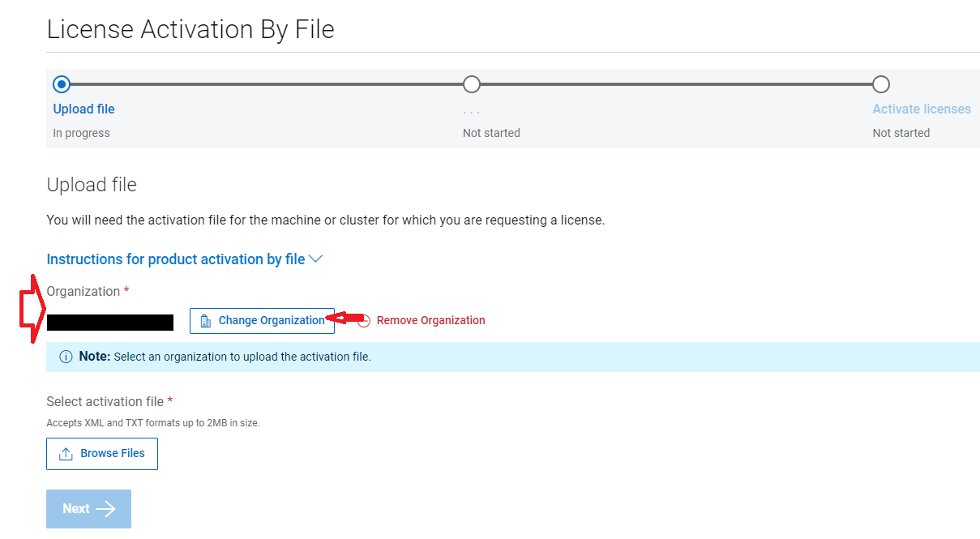Expand the instructions chevron arrow
Viewport: 980px width, 539px height.
[x=316, y=259]
